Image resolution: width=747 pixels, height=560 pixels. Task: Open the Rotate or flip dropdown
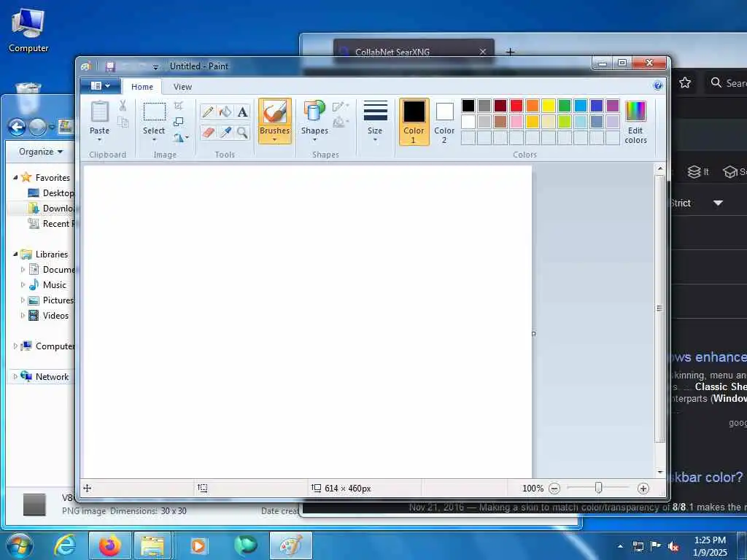(x=181, y=138)
